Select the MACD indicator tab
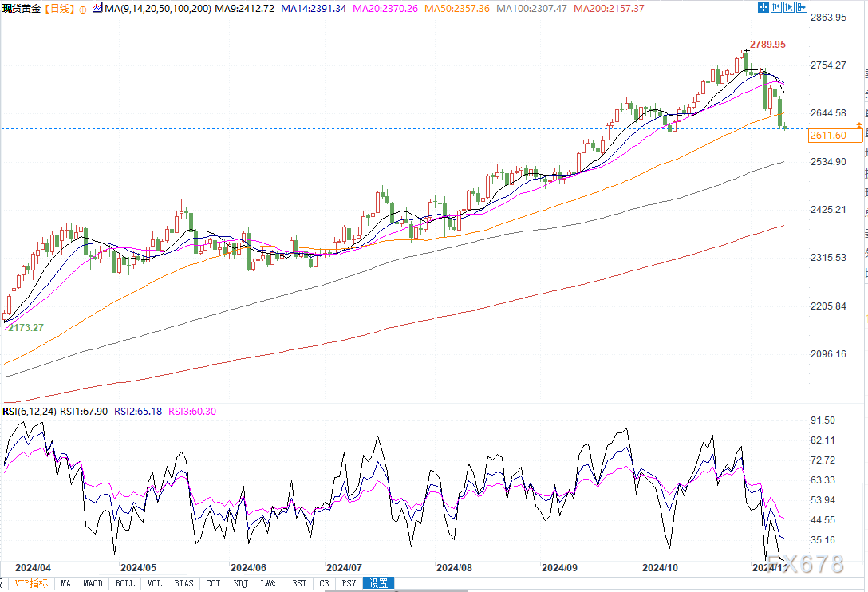This screenshot has width=868, height=592. tap(93, 583)
